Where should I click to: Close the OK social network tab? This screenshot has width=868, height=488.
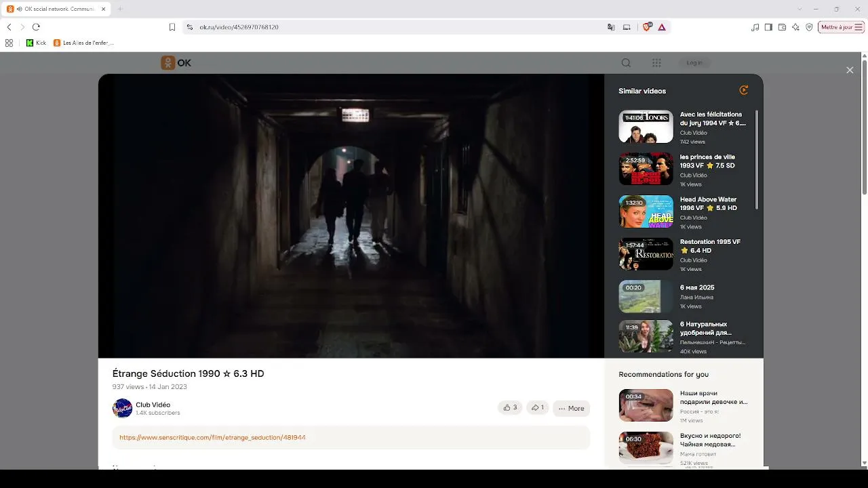click(x=104, y=9)
